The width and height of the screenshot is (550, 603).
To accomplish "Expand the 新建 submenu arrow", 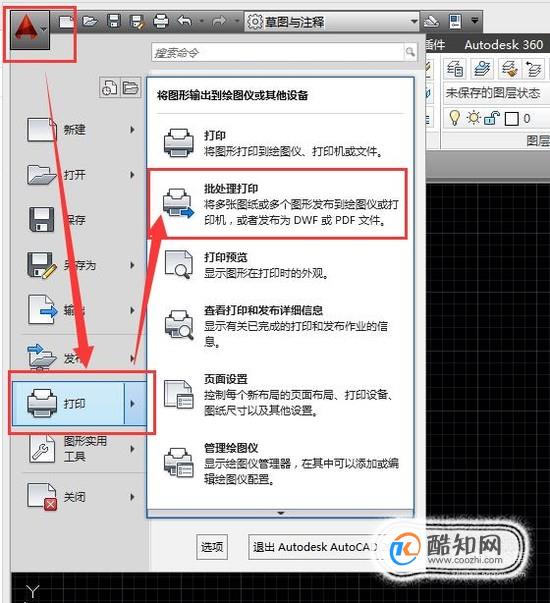I will click(132, 130).
